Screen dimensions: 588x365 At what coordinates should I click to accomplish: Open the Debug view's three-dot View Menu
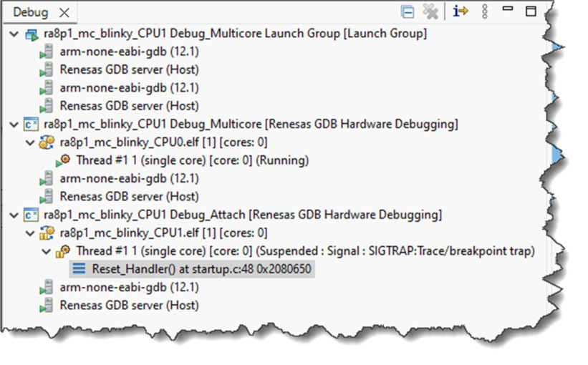(485, 11)
